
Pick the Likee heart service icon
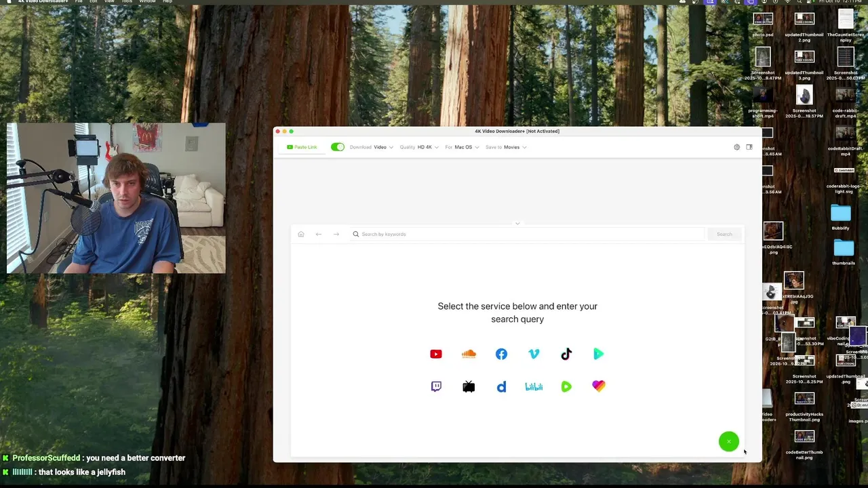pyautogui.click(x=599, y=386)
